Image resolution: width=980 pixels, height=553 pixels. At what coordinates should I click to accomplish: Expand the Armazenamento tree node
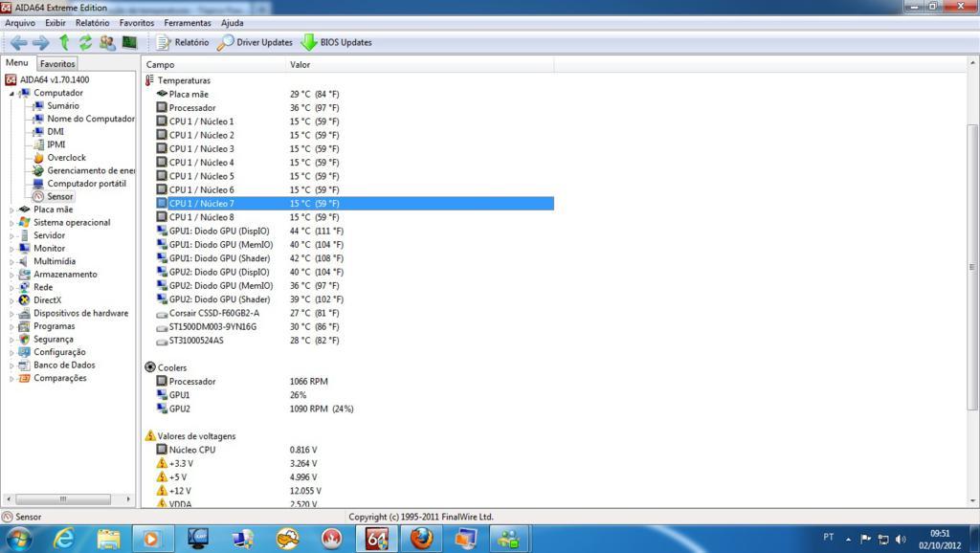11,275
